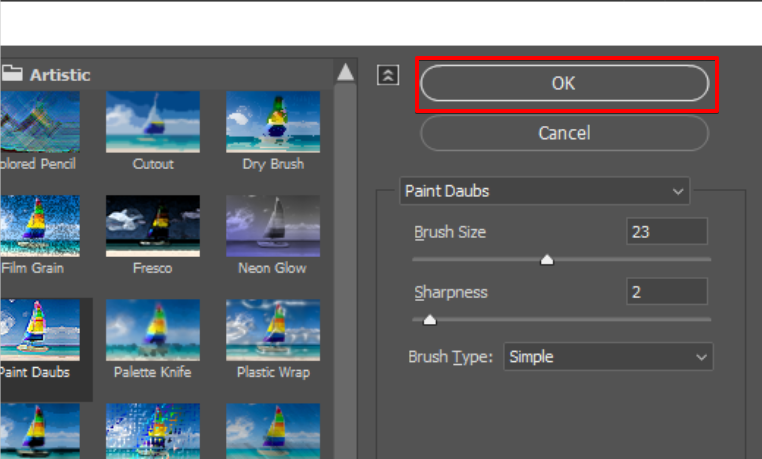Click the Sharpness value field
The image size is (762, 459).
[667, 291]
